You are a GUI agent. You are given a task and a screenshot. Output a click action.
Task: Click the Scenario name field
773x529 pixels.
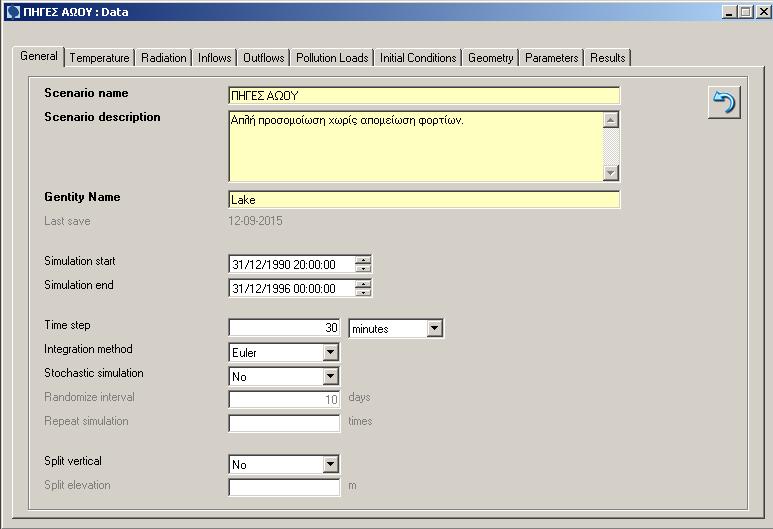click(424, 95)
